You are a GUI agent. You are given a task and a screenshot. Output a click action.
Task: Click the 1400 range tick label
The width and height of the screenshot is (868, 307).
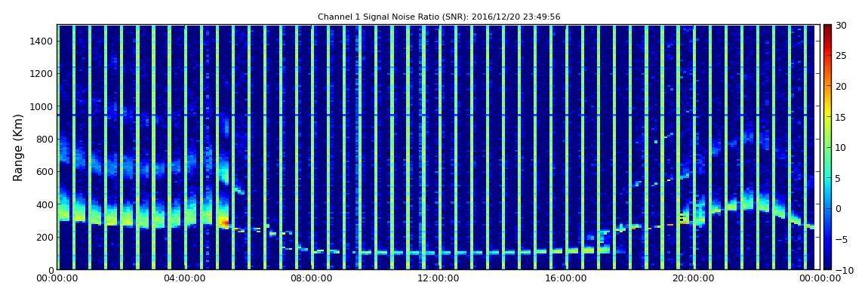click(42, 41)
